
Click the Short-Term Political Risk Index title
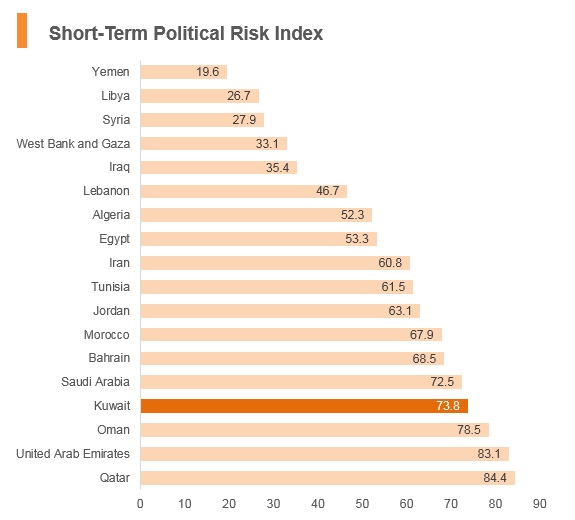(186, 33)
